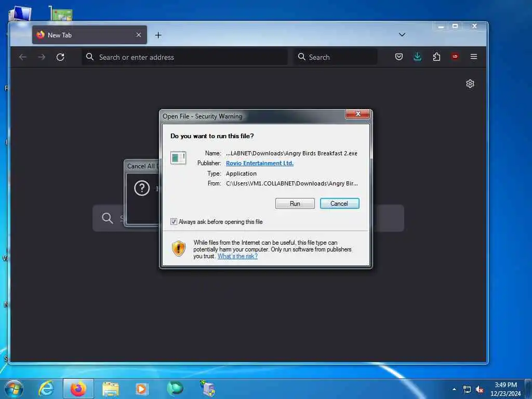
Task: Expand the list all tabs dropdown
Action: click(x=402, y=35)
